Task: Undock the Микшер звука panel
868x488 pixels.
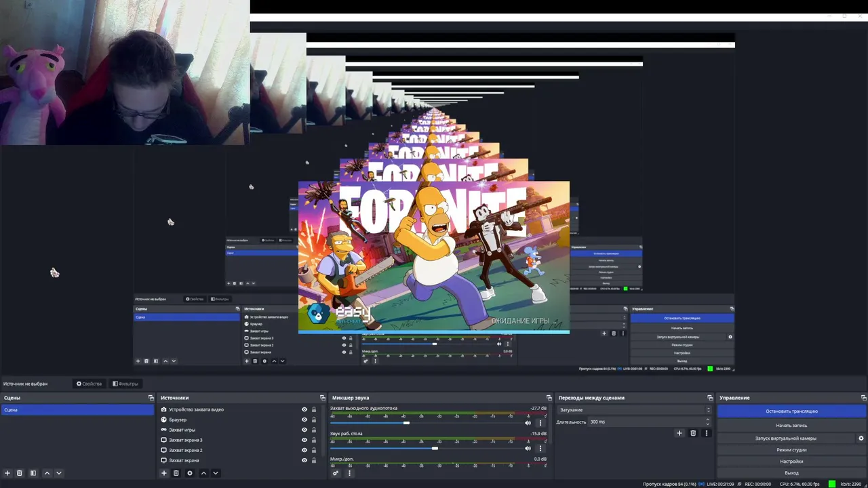Action: pos(549,398)
